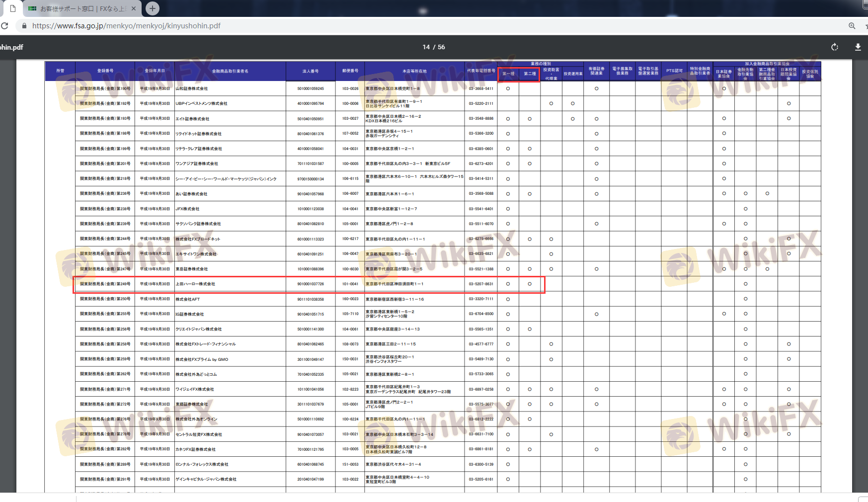The image size is (868, 502).
Task: Select company name JFX株式会社
Action: [x=187, y=209]
